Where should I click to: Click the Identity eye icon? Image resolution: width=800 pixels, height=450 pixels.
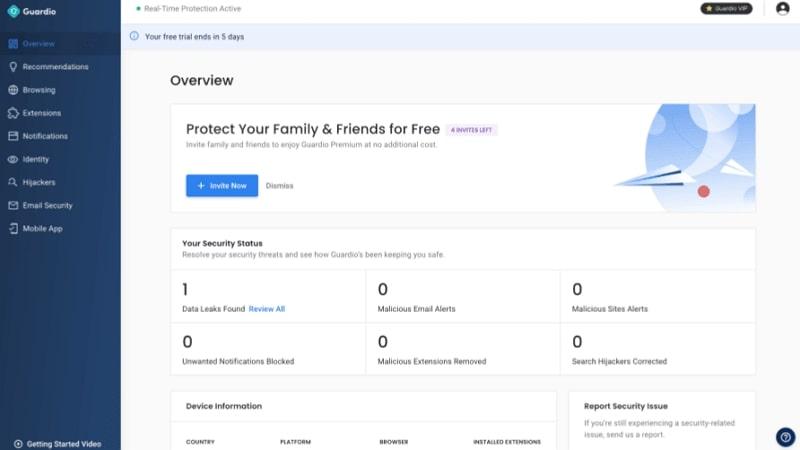point(13,159)
